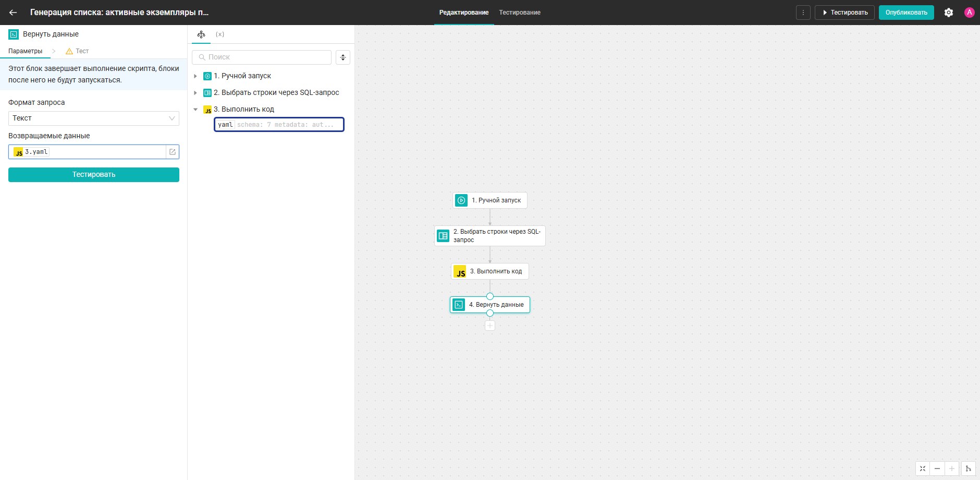Open the Формат запроса dropdown

point(94,118)
